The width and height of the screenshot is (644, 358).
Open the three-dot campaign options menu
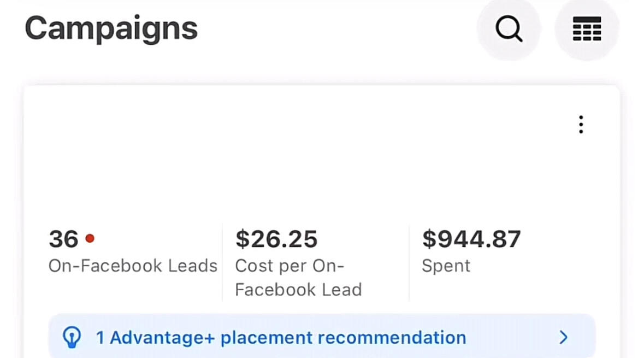[x=581, y=125]
